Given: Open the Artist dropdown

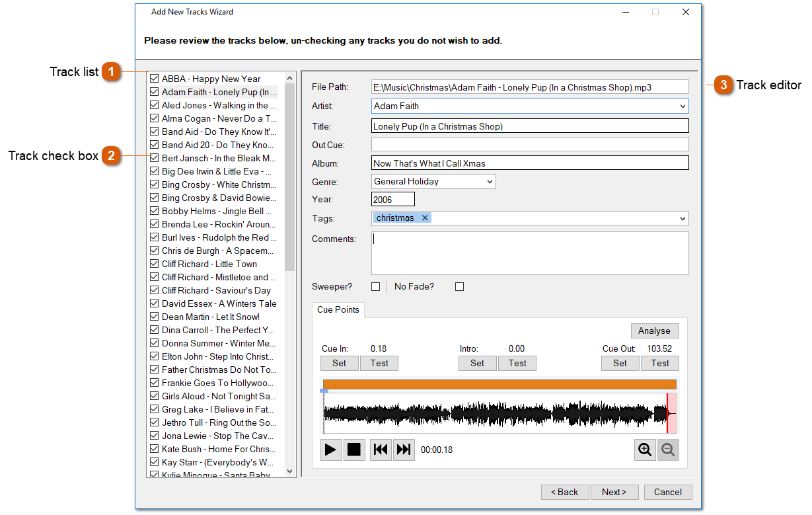Looking at the screenshot, I should [682, 106].
